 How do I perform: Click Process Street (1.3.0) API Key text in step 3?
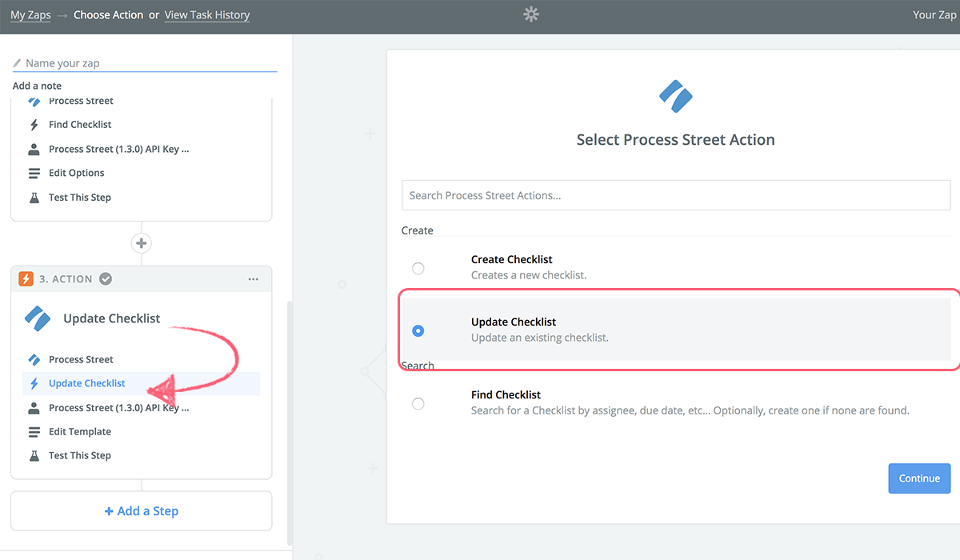coord(119,408)
